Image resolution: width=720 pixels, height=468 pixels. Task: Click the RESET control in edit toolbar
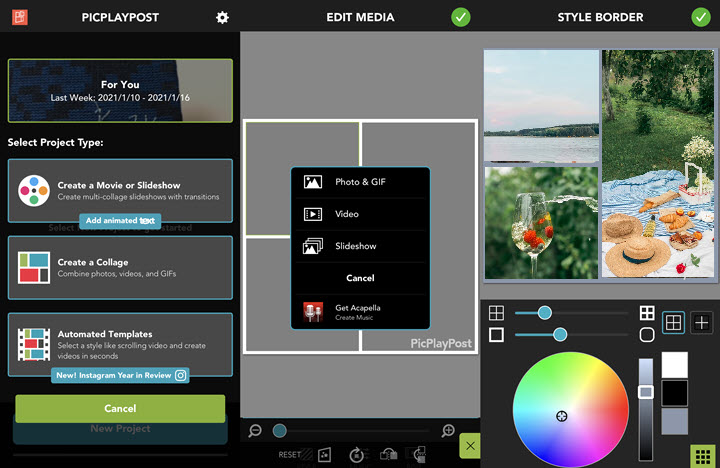[290, 455]
